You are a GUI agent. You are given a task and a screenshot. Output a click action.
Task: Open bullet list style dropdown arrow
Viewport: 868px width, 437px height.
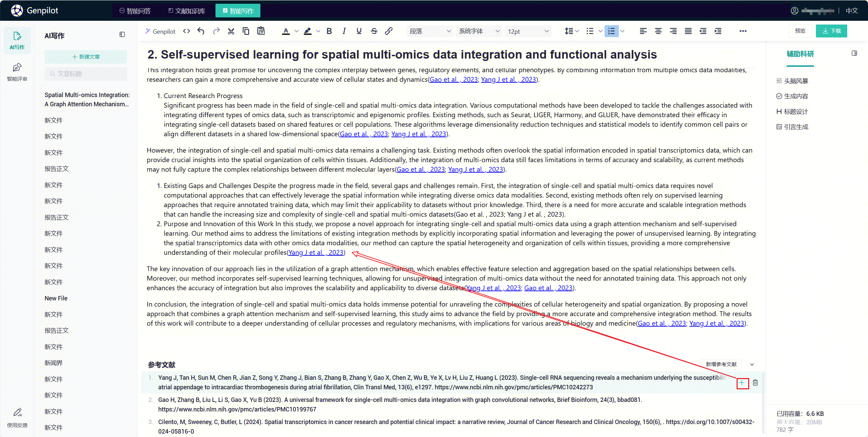coord(600,31)
